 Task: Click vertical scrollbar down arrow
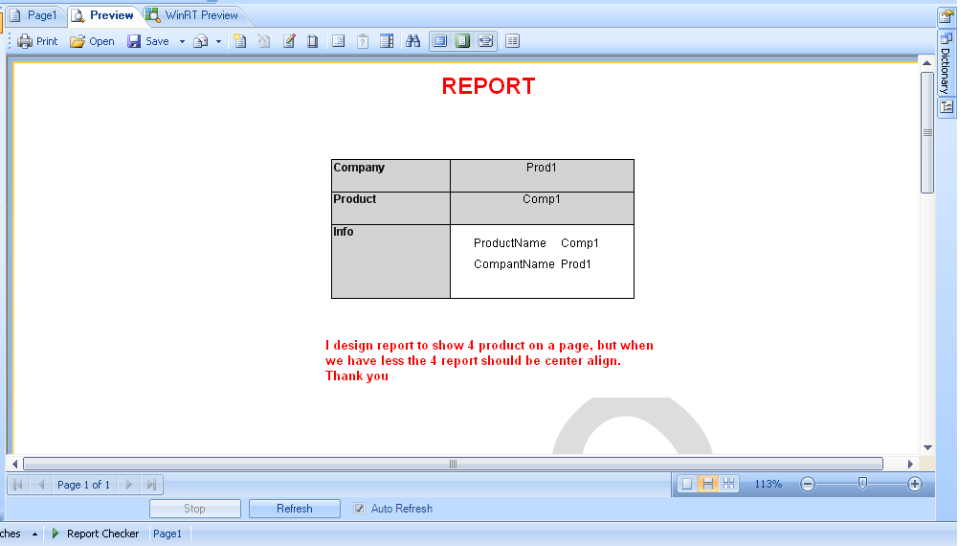927,447
